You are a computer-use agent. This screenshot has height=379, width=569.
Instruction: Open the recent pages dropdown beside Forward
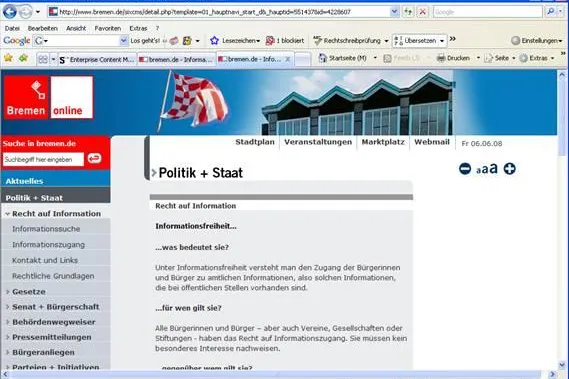38,12
